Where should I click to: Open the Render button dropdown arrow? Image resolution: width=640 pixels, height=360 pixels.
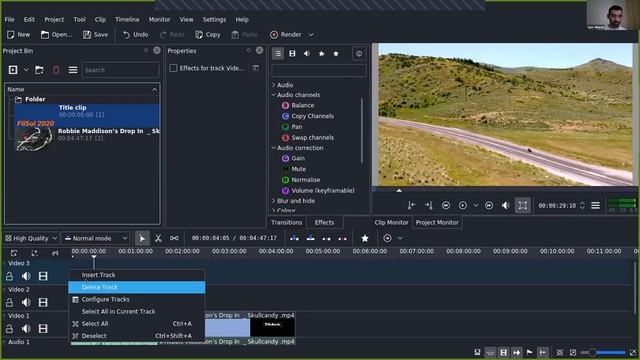tap(311, 35)
